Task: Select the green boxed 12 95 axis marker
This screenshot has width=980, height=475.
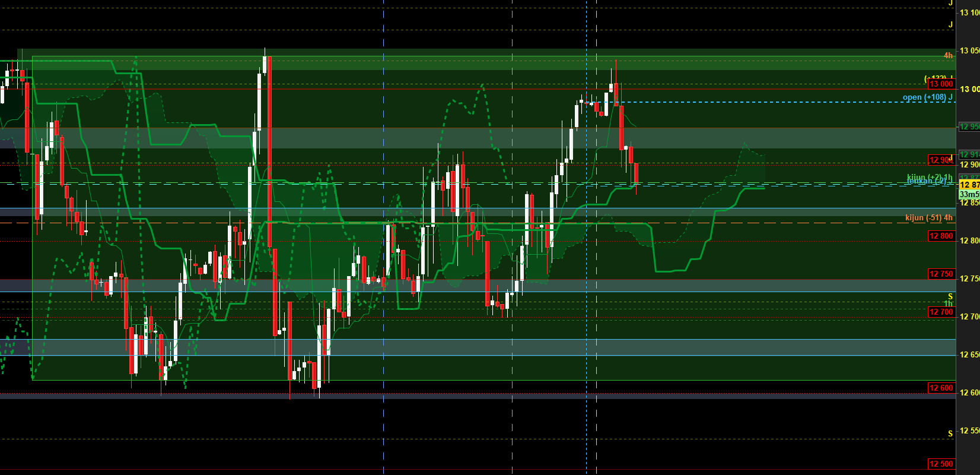Action: pyautogui.click(x=969, y=127)
